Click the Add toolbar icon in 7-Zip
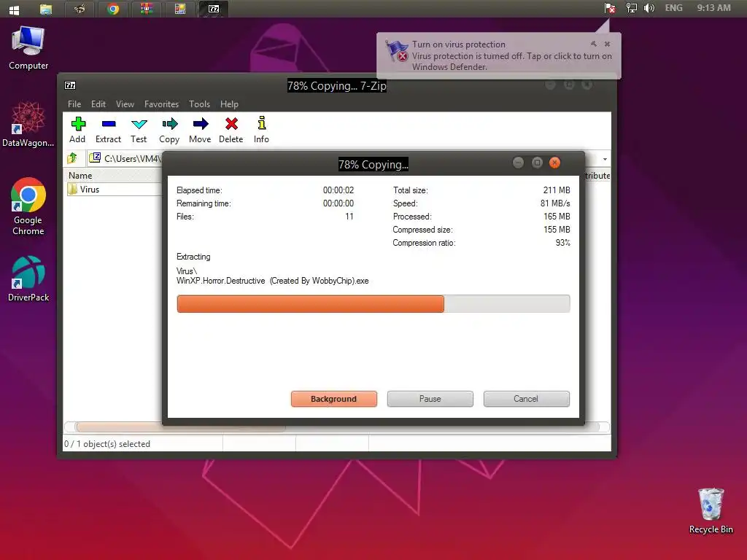The height and width of the screenshot is (560, 747). (77, 125)
